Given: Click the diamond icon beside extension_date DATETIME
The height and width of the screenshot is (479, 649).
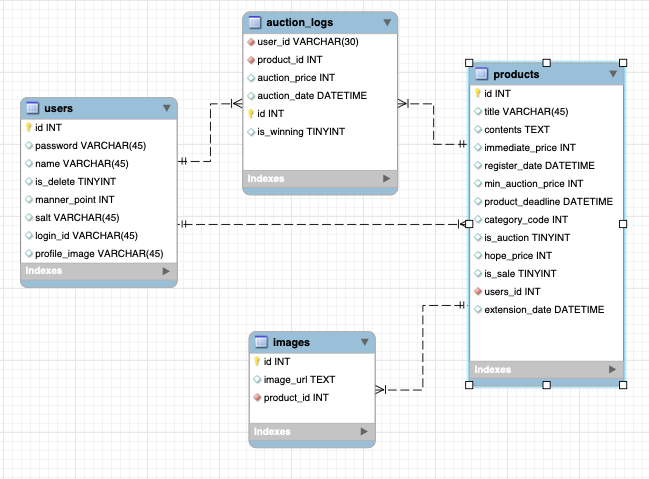Looking at the screenshot, I should [x=478, y=309].
